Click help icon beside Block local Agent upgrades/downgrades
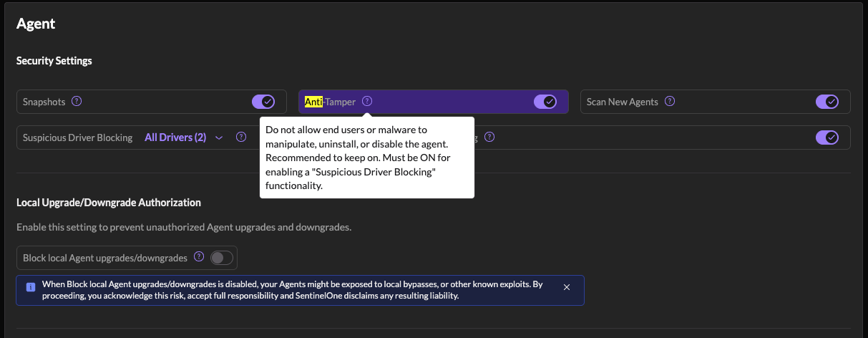This screenshot has height=338, width=868. (x=199, y=257)
